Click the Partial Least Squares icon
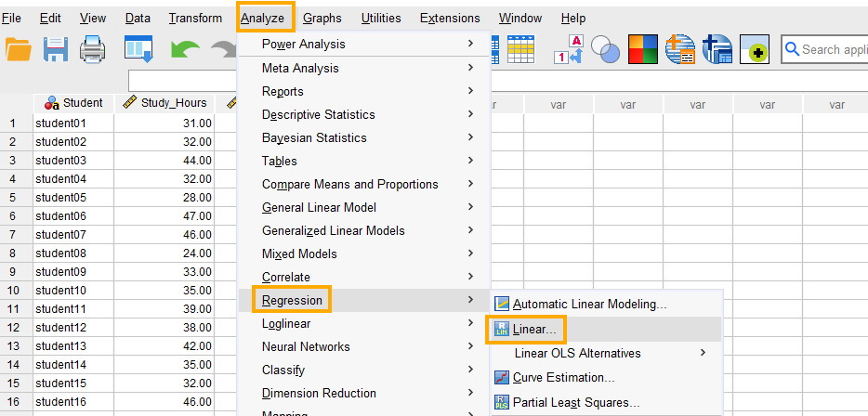The image size is (868, 416). [x=502, y=402]
